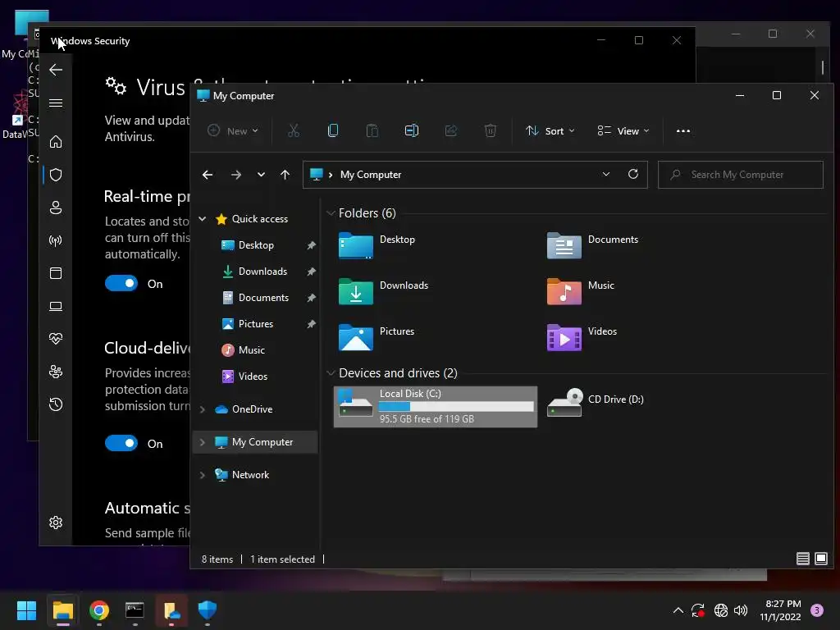Open Home in Windows Security sidebar
Image resolution: width=840 pixels, height=630 pixels.
click(56, 142)
